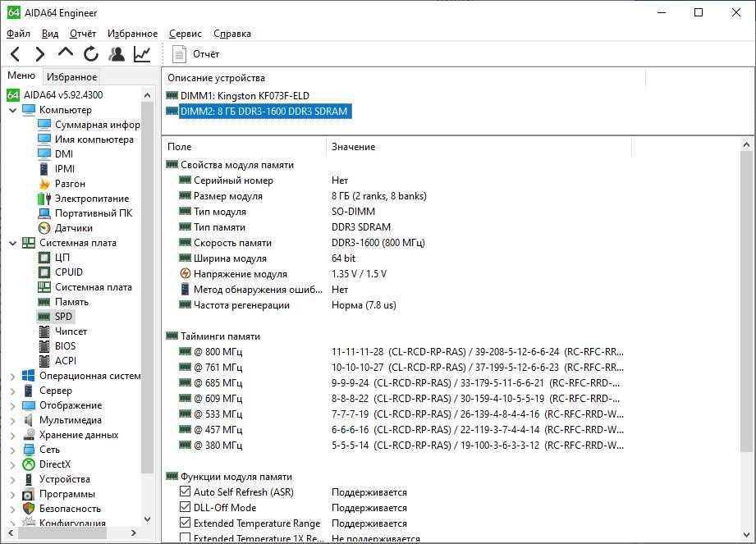This screenshot has width=756, height=544.
Task: Select Суммарная информация tree item
Action: tap(98, 125)
